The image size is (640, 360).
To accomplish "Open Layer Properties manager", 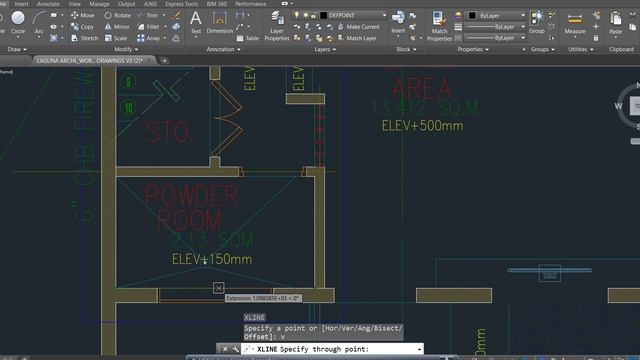I will coord(277,26).
